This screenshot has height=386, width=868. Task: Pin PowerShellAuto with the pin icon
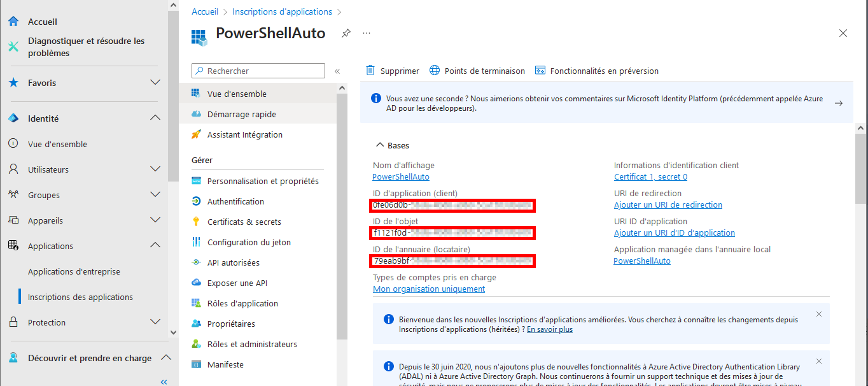pyautogui.click(x=346, y=33)
